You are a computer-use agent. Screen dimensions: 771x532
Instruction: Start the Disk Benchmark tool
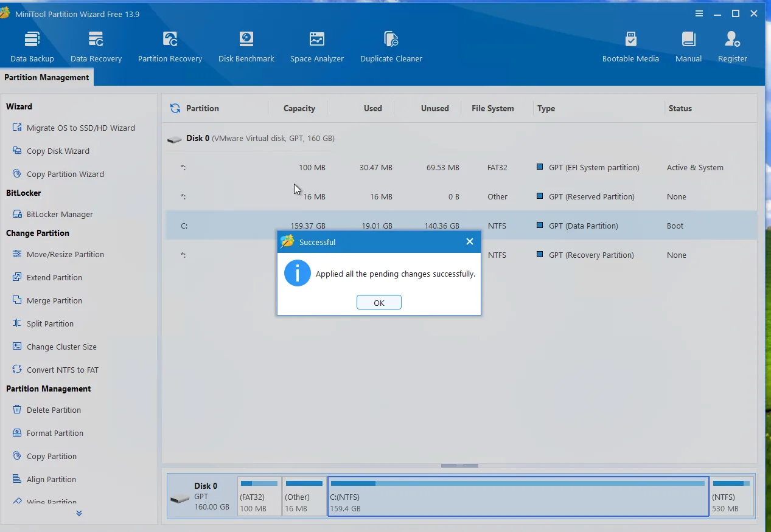click(x=246, y=47)
